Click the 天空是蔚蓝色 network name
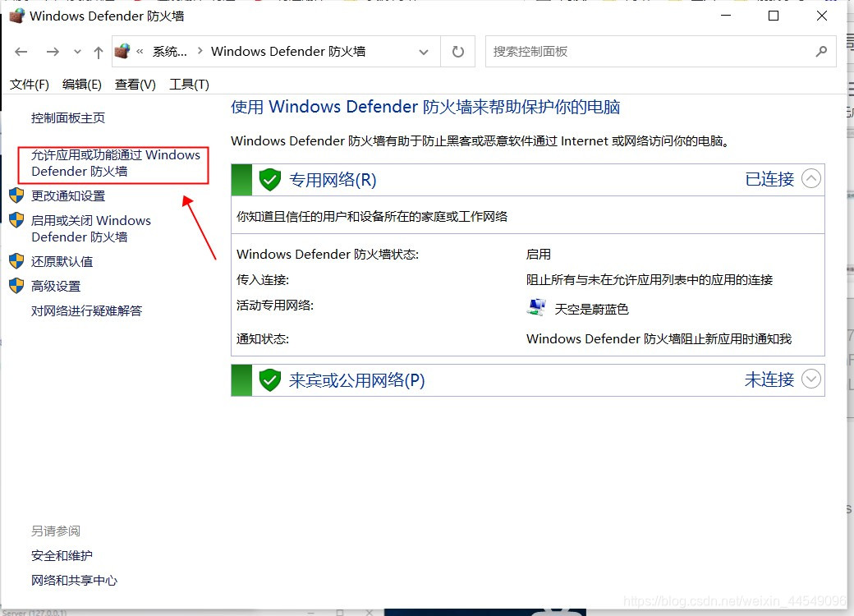This screenshot has width=854, height=616. tap(591, 310)
